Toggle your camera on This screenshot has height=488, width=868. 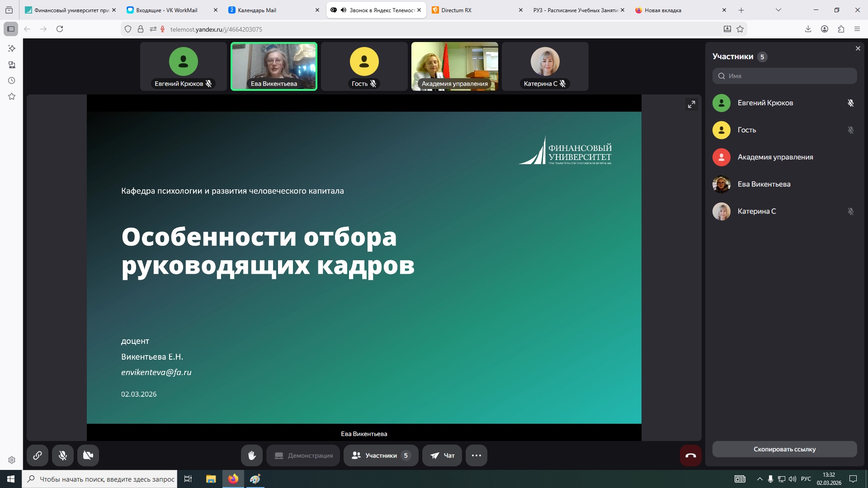tap(88, 455)
